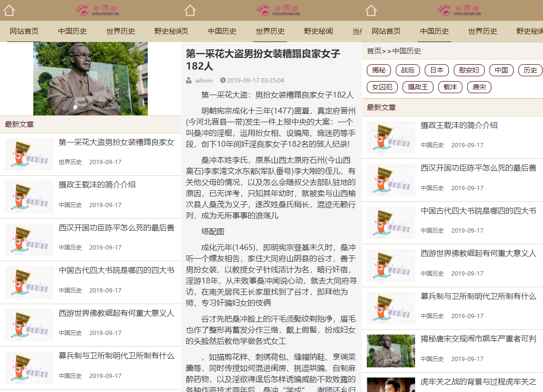Open 西汉开国功臣陈平怎么死的最后善 in left list
Image resolution: width=543 pixels, height=392 pixels.
tap(116, 228)
